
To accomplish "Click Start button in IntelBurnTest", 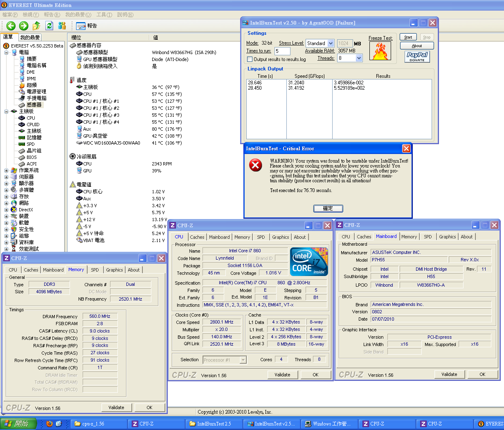I will pyautogui.click(x=408, y=37).
